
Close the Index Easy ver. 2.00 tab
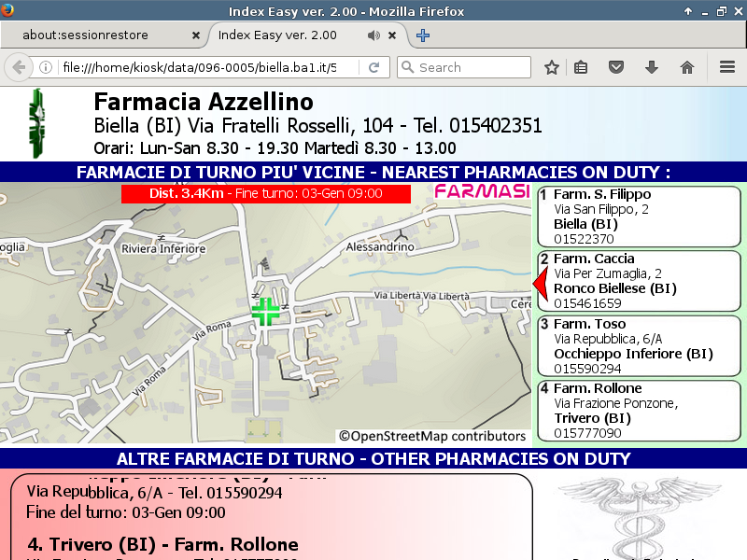click(x=392, y=35)
